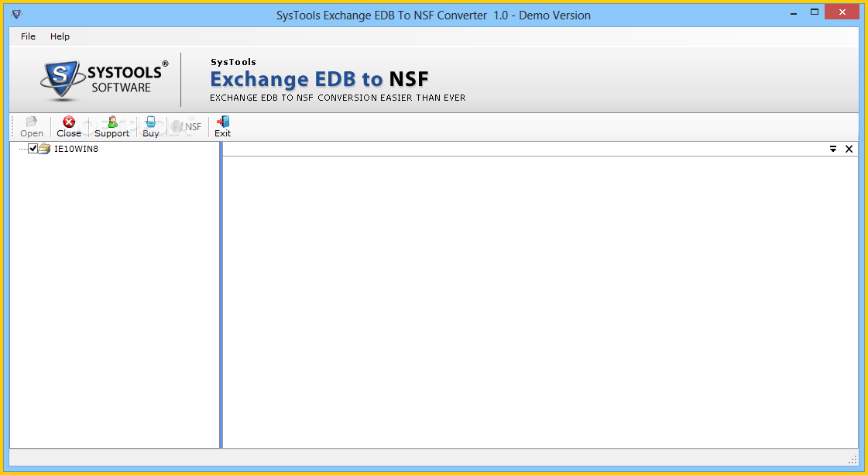The height and width of the screenshot is (475, 868).
Task: Click the SysTools Software logo
Action: pos(104,80)
